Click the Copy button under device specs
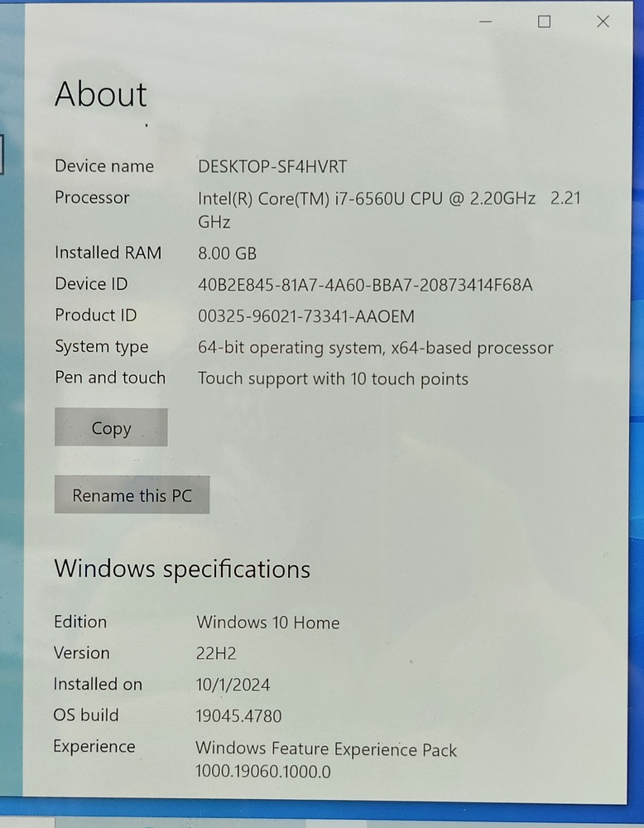Viewport: 644px width, 828px height. pos(111,427)
